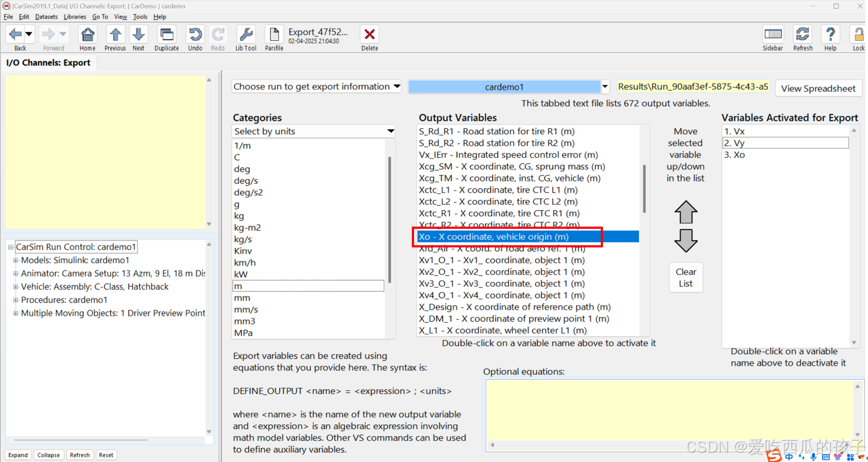Click the Previous dataset icon
868x462 pixels.
[x=115, y=34]
